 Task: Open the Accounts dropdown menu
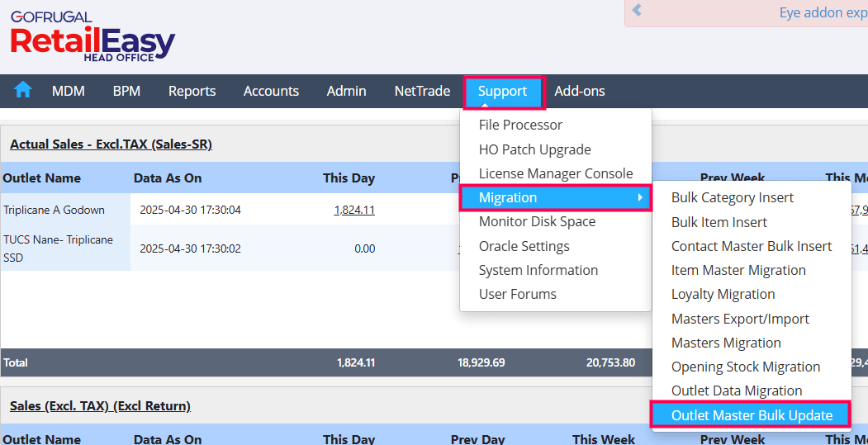[271, 91]
